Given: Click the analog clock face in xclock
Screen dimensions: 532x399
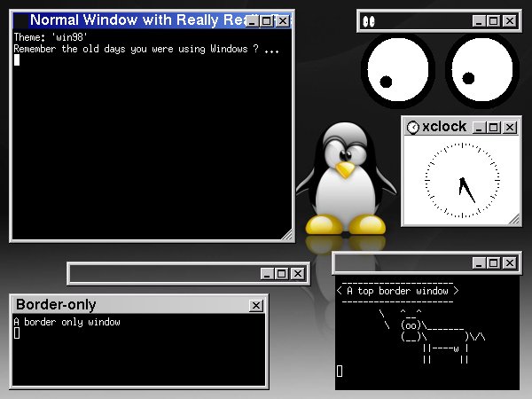Looking at the screenshot, I should click(462, 180).
